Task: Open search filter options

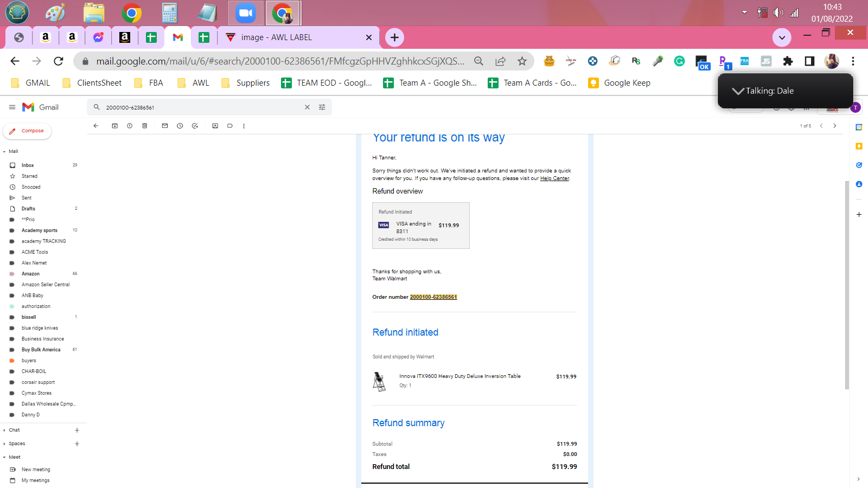Action: pos(322,107)
